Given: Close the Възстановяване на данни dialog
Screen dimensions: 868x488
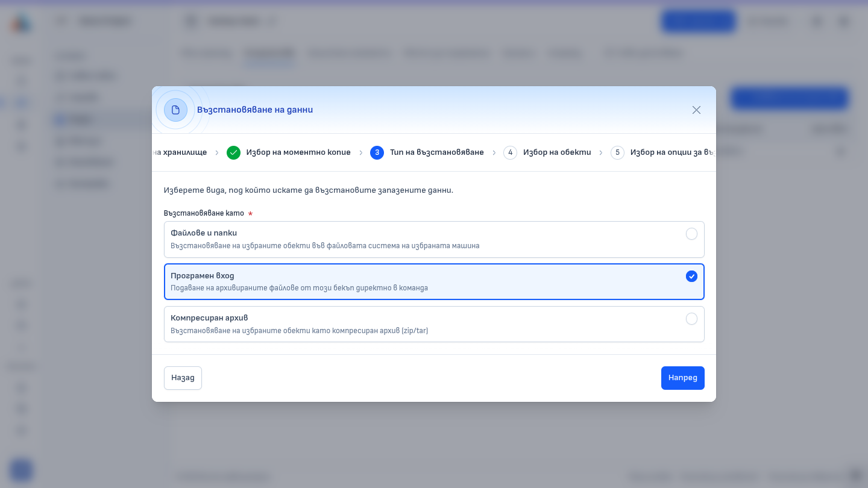Looking at the screenshot, I should tap(696, 110).
